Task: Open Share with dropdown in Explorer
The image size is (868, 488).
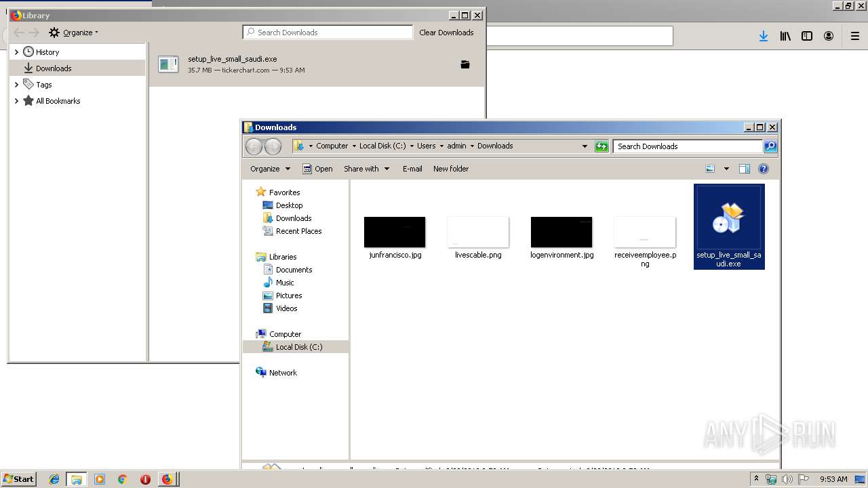Action: coord(366,169)
